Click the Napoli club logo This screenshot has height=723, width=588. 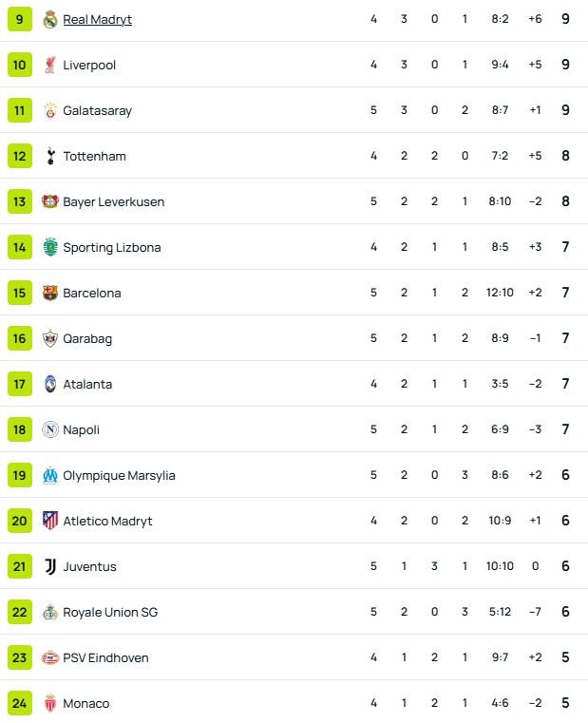[50, 429]
